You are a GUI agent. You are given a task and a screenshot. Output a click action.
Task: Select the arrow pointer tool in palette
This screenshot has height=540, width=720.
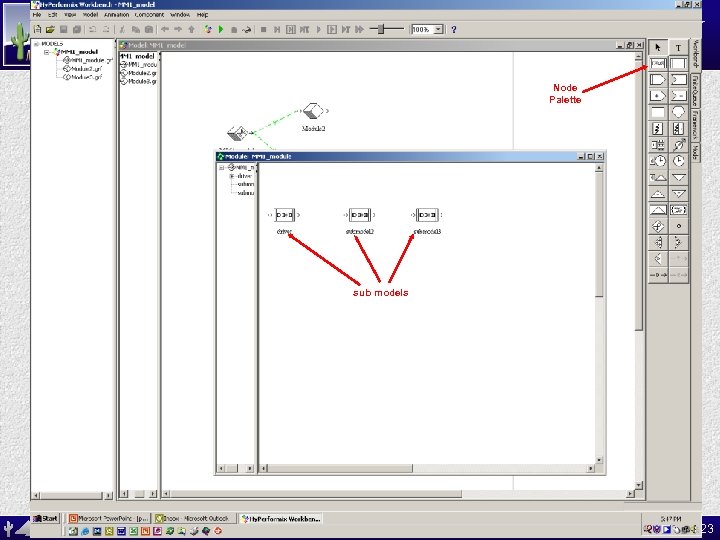pyautogui.click(x=658, y=47)
